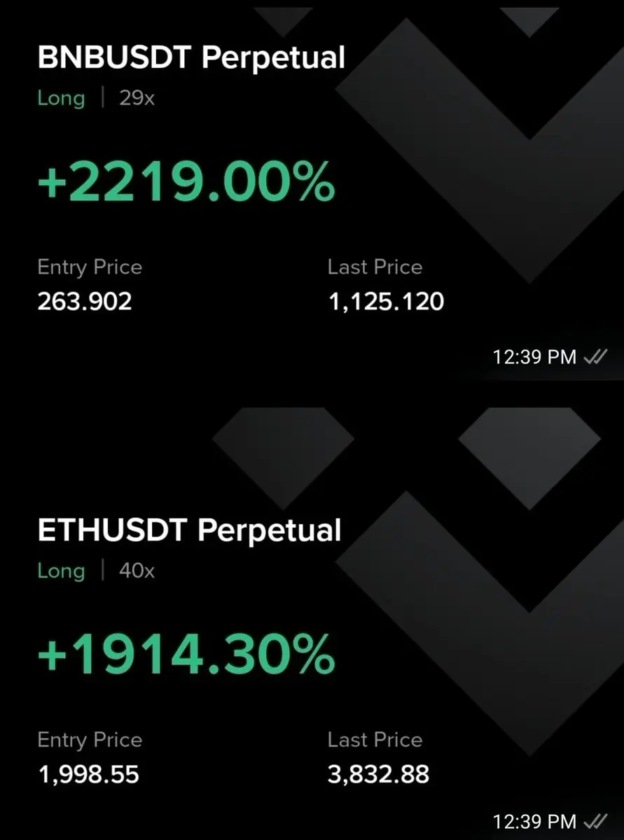Select the Long label on BNBUSDT card
Image resolution: width=624 pixels, height=840 pixels.
[61, 98]
